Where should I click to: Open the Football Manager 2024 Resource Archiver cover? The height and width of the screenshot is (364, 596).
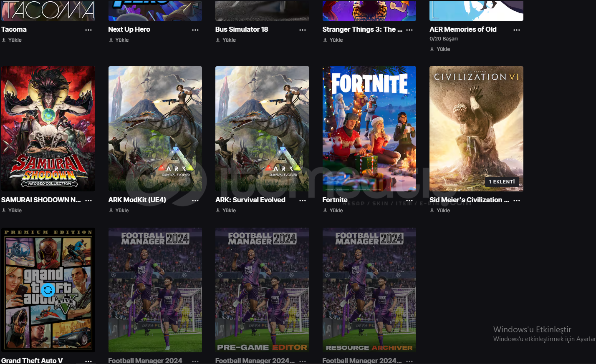coord(369,290)
